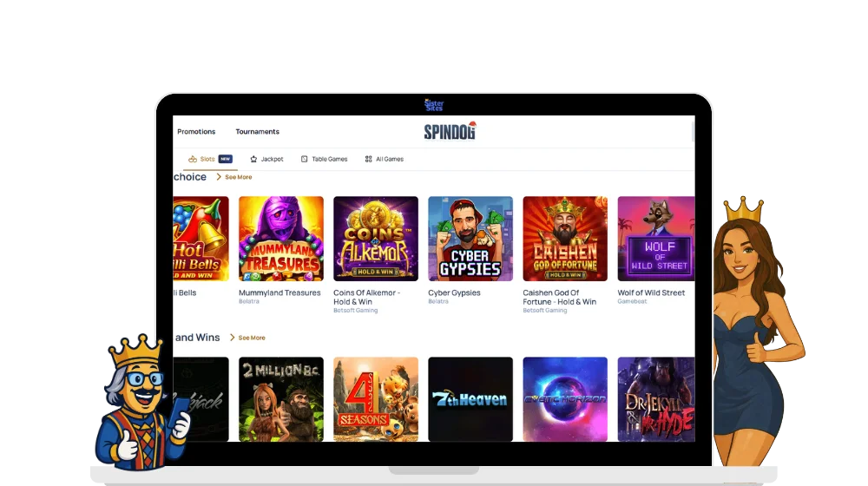
Task: Click Belatra under Cyber Gypsies
Action: tap(438, 302)
